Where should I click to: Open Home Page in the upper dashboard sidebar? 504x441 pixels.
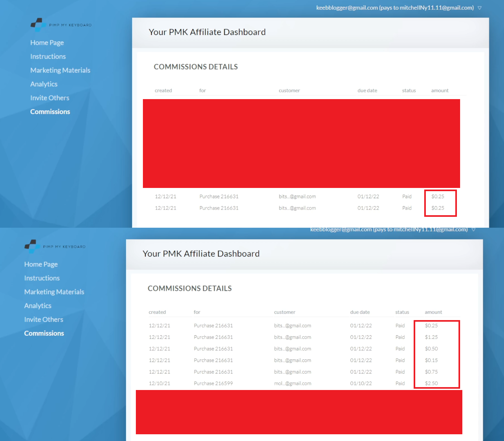47,43
